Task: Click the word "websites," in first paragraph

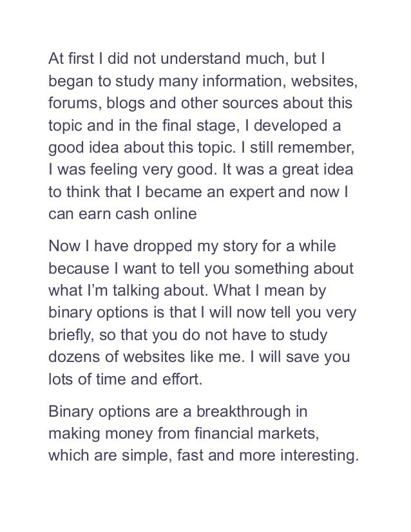Action: 324,81
